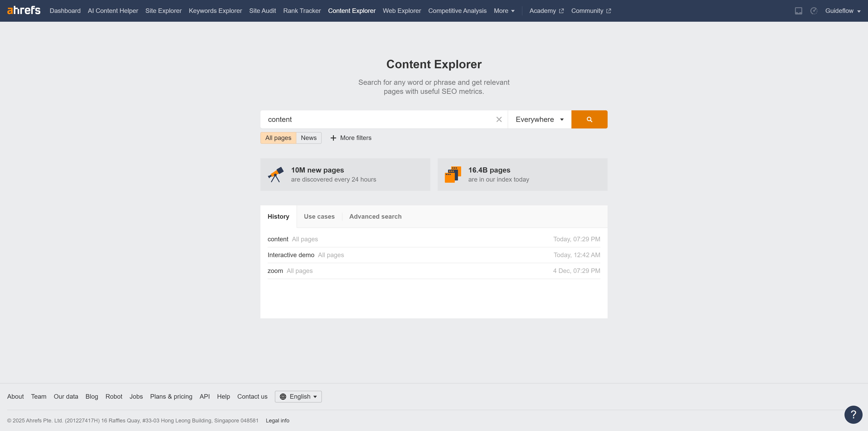Expand the Everywhere search scope dropdown
The height and width of the screenshot is (431, 868).
[539, 119]
